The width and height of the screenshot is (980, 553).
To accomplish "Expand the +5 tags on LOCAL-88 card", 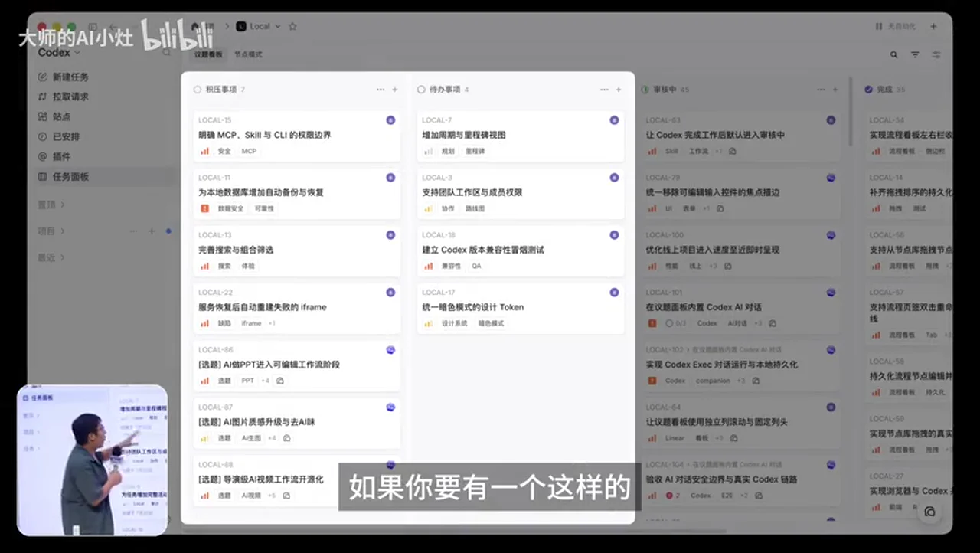I will pyautogui.click(x=272, y=496).
